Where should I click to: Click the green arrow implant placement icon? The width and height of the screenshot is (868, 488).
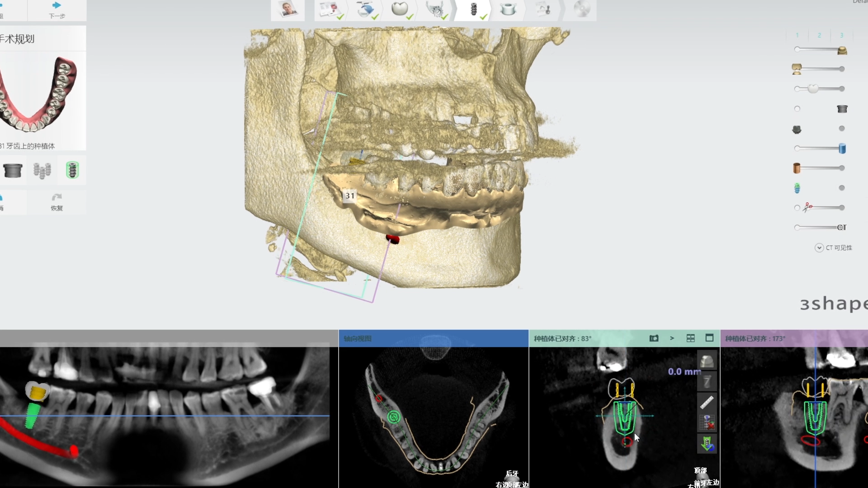pyautogui.click(x=707, y=443)
